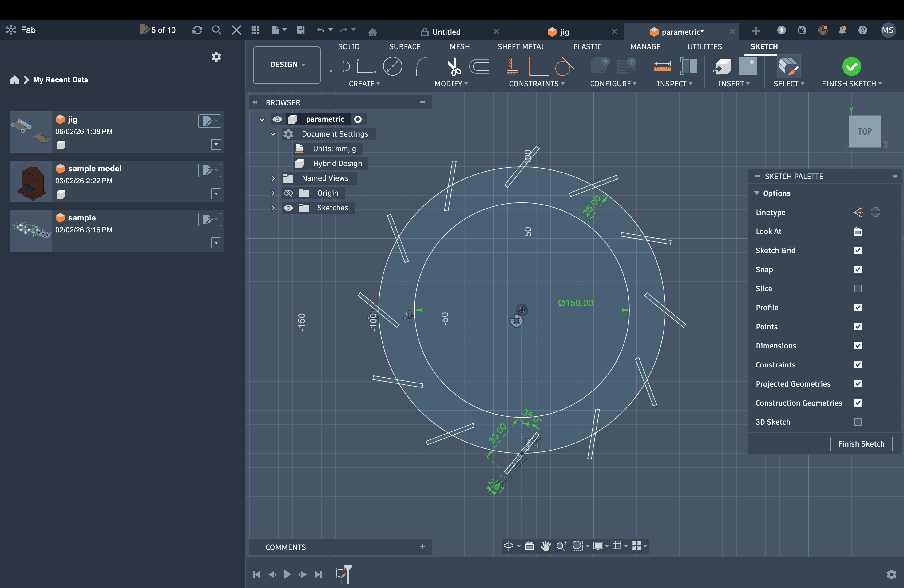Image resolution: width=904 pixels, height=588 pixels.
Task: Open the CONSTRAINTS dropdown menu
Action: click(x=536, y=84)
